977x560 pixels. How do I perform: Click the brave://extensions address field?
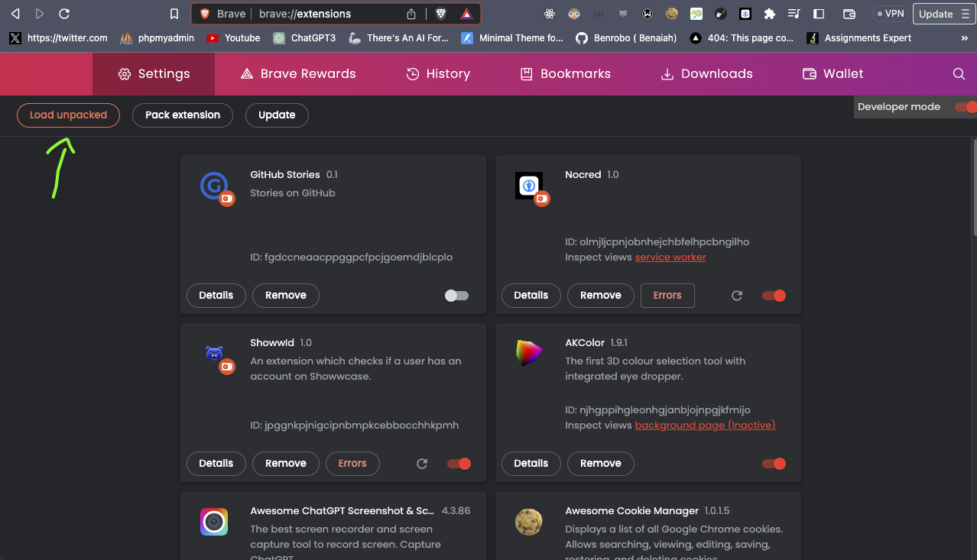point(304,14)
